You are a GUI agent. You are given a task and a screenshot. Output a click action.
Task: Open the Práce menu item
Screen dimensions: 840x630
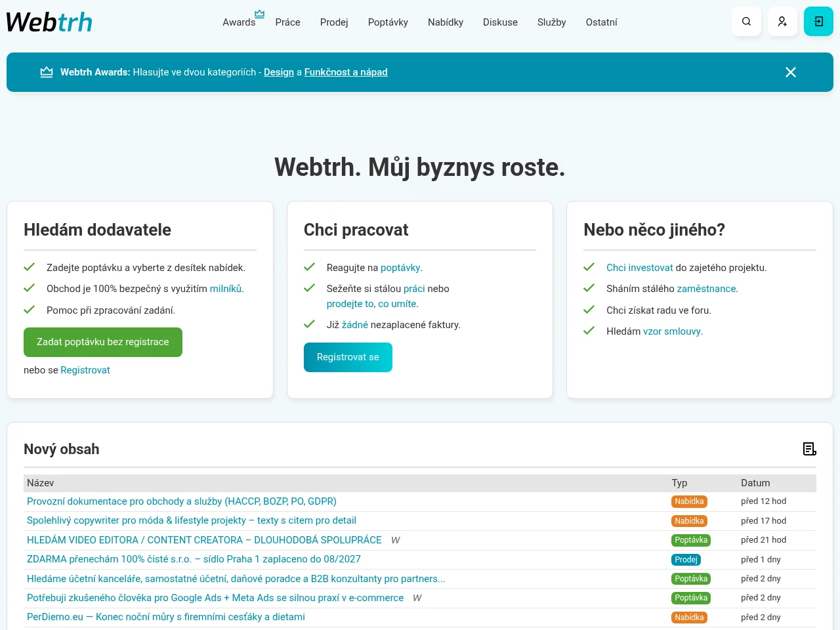(x=287, y=22)
